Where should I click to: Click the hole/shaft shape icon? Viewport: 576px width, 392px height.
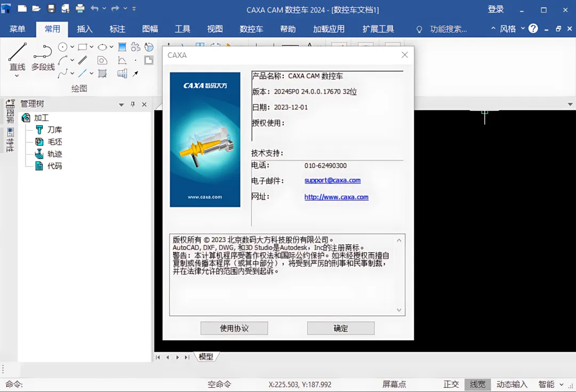coord(102,60)
